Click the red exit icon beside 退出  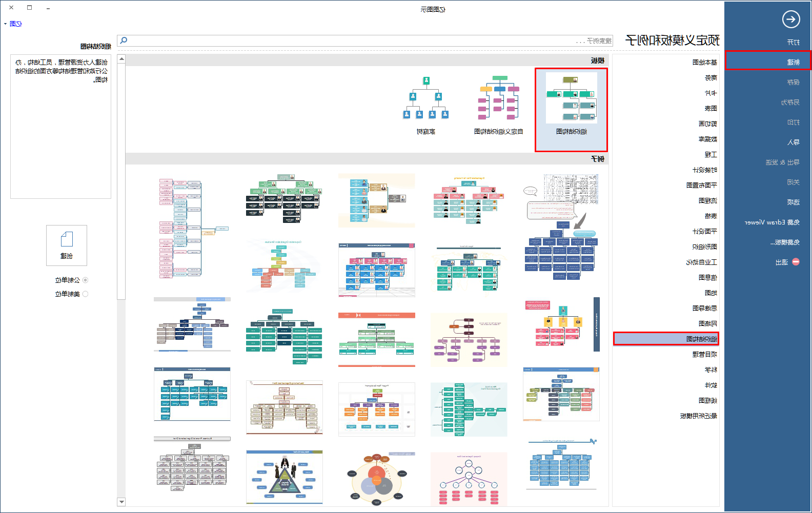pyautogui.click(x=796, y=262)
